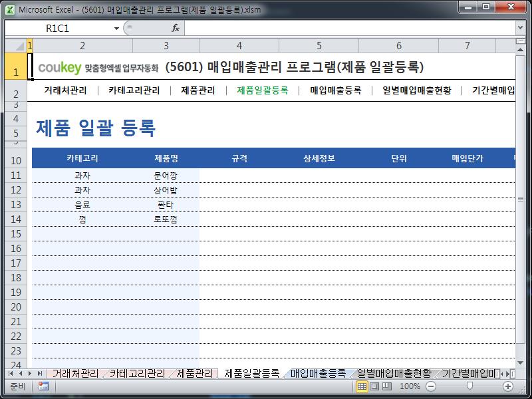Click the 상세정보 column header cell
Viewport: 532px width, 399px height.
coord(319,158)
